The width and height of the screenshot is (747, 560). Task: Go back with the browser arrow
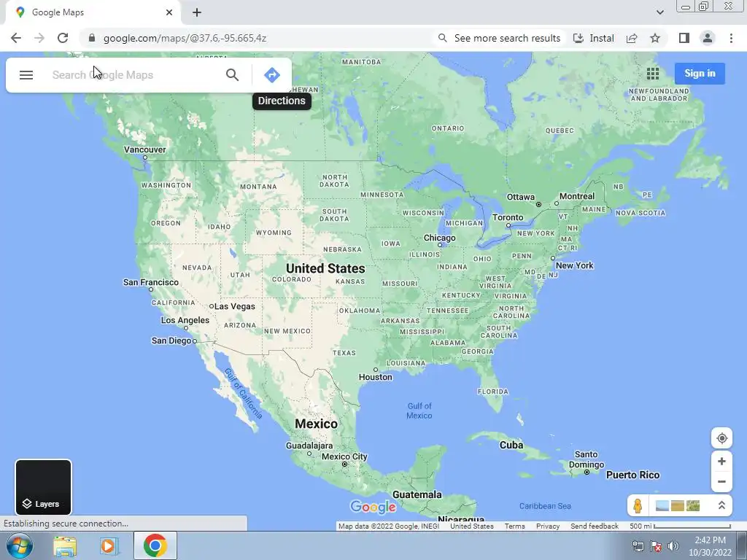click(x=16, y=38)
